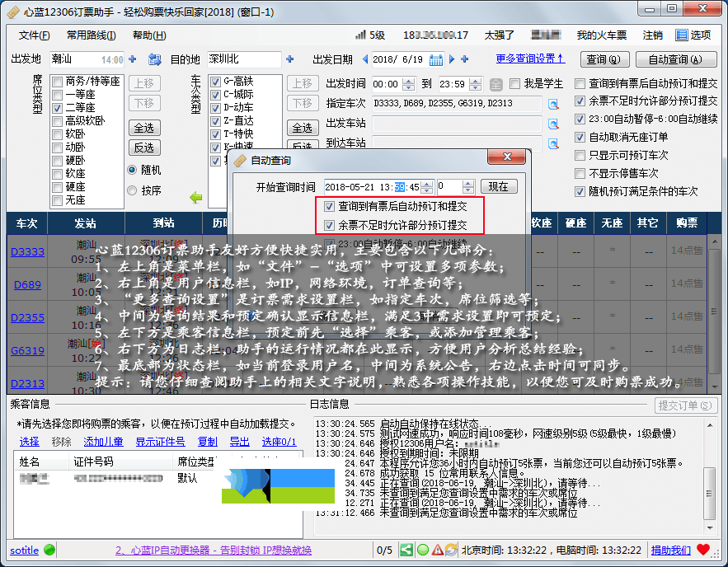Open 文件(F) menu
The height and width of the screenshot is (567, 728).
[35, 35]
